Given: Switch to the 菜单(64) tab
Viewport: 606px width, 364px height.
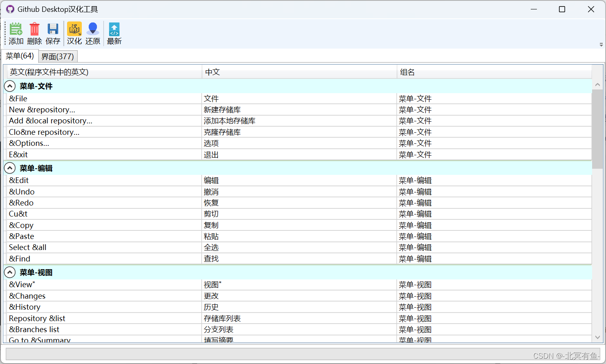Looking at the screenshot, I should click(x=20, y=56).
